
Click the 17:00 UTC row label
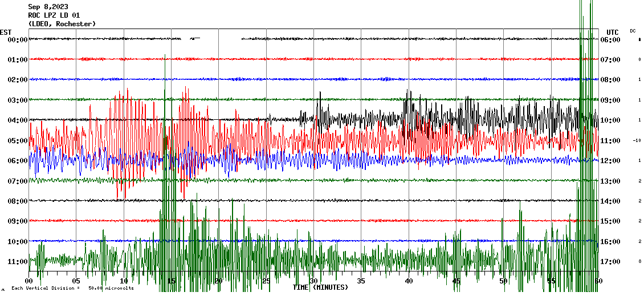tap(610, 262)
